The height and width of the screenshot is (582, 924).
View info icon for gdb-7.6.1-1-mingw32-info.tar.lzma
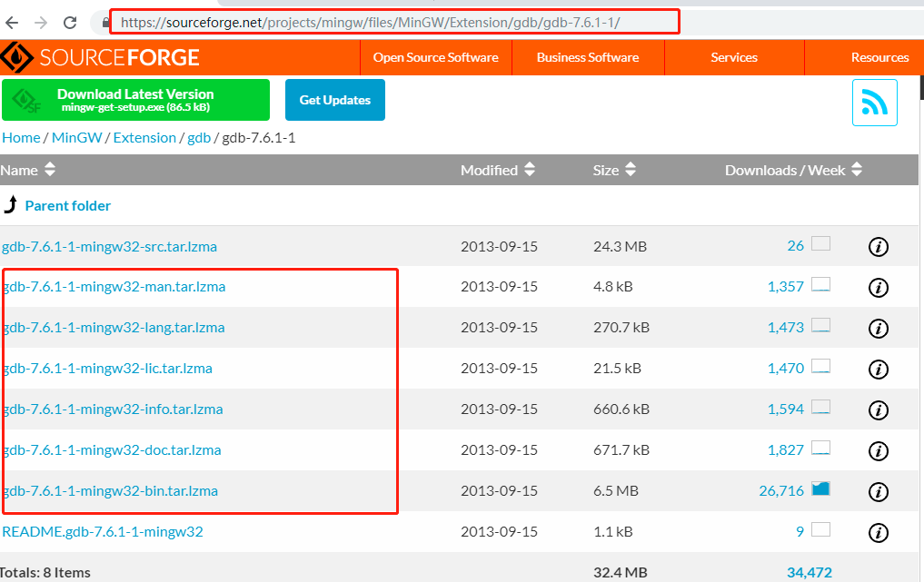pos(878,410)
